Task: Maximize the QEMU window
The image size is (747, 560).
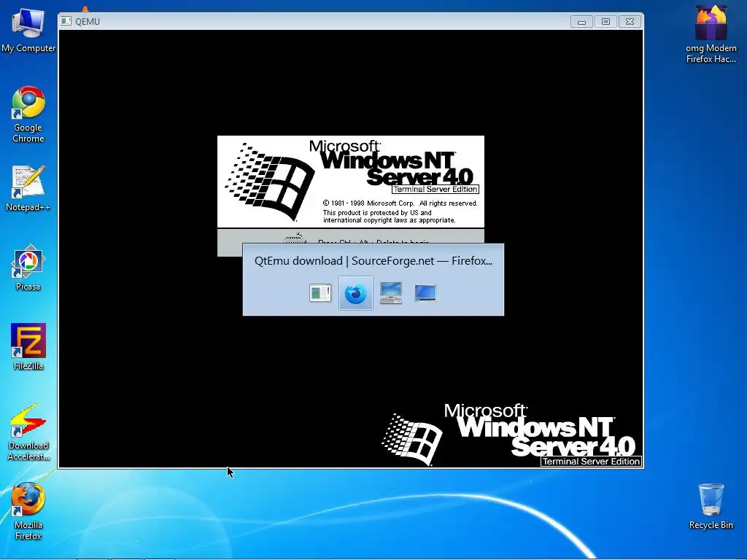Action: pyautogui.click(x=605, y=21)
